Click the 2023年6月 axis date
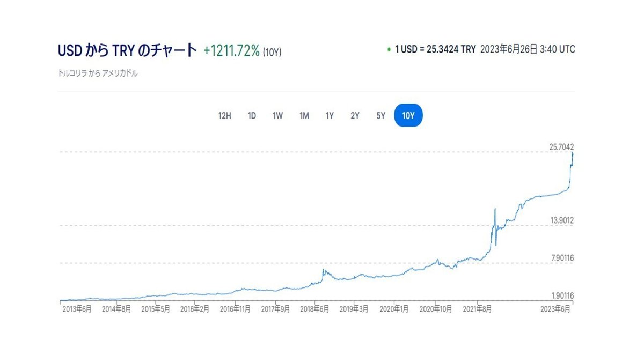Screen dimensions: 644x362 click(x=555, y=308)
